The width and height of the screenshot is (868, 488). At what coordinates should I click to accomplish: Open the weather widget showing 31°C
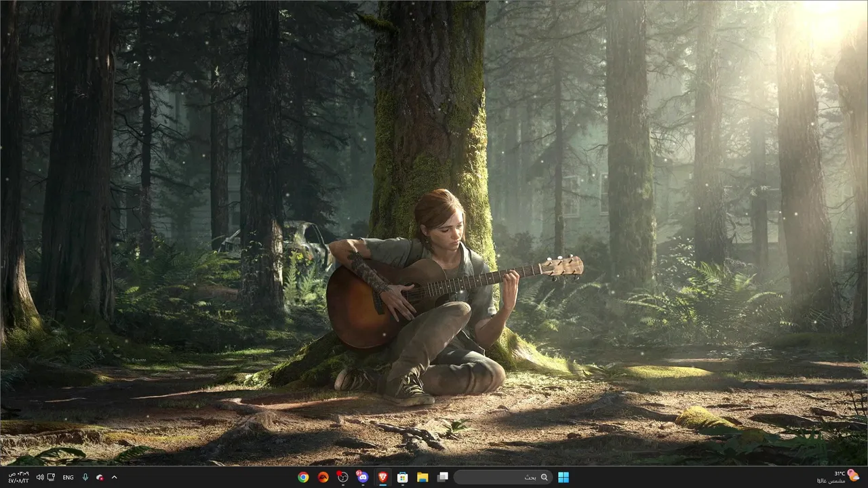coord(838,477)
